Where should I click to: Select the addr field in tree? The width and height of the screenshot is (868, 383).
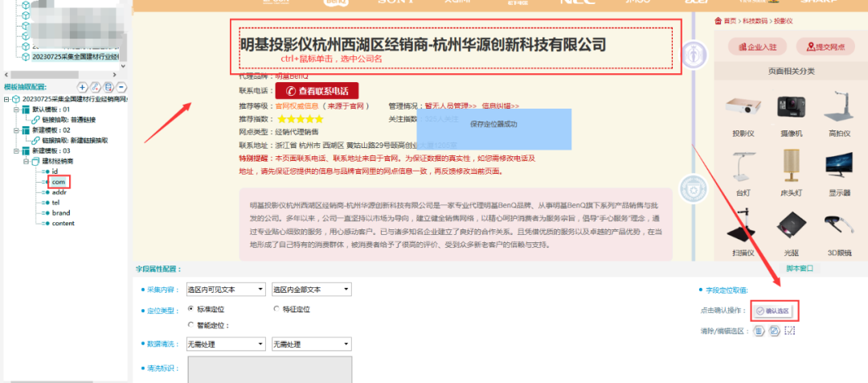click(59, 192)
